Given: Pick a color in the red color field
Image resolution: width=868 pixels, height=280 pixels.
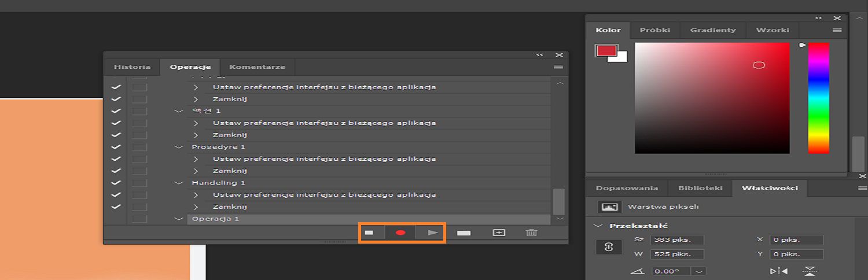Looking at the screenshot, I should click(712, 98).
